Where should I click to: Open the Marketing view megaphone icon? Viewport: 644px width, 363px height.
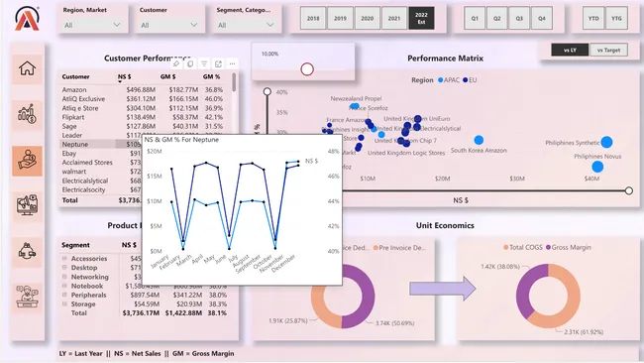27,205
